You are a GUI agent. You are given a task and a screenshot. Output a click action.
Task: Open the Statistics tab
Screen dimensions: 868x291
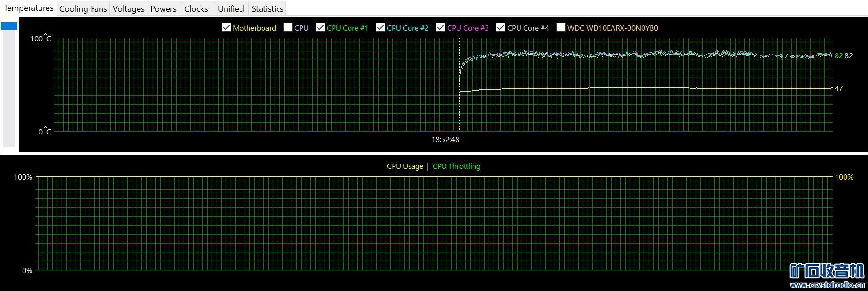pyautogui.click(x=267, y=8)
